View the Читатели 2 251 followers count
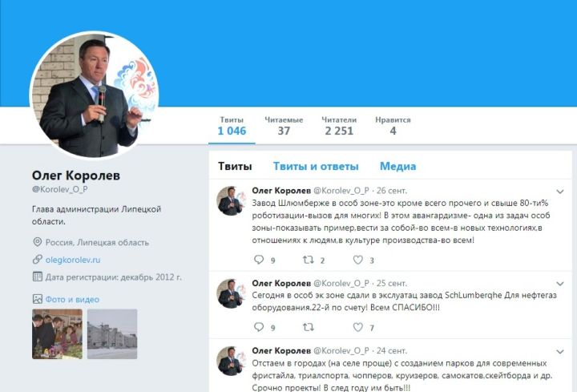577x392 pixels. (339, 126)
